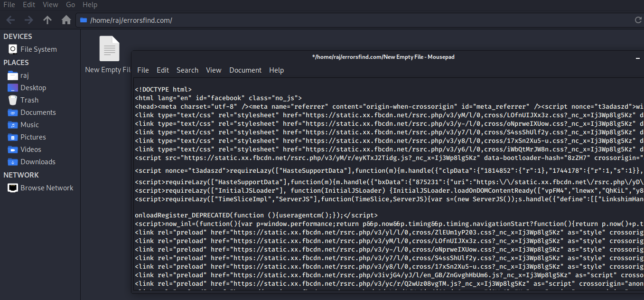Click the raj home folder icon in the sidebar

[13, 75]
